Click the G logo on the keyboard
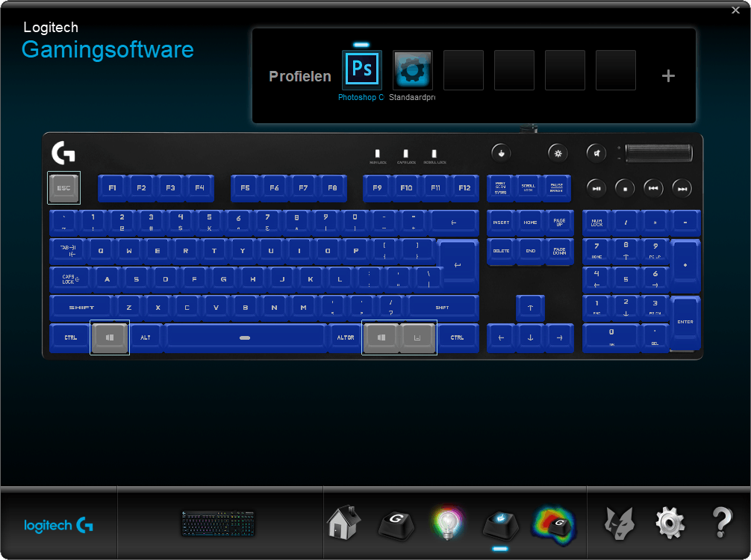Screen dimensions: 751x560 (63, 153)
